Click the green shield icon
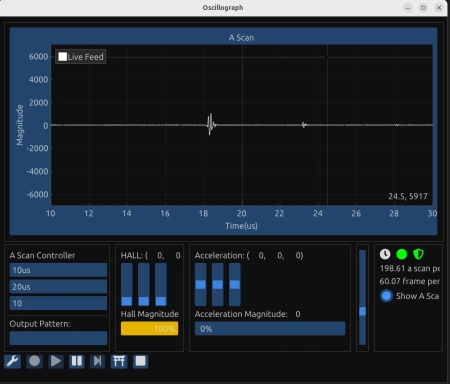 click(418, 254)
